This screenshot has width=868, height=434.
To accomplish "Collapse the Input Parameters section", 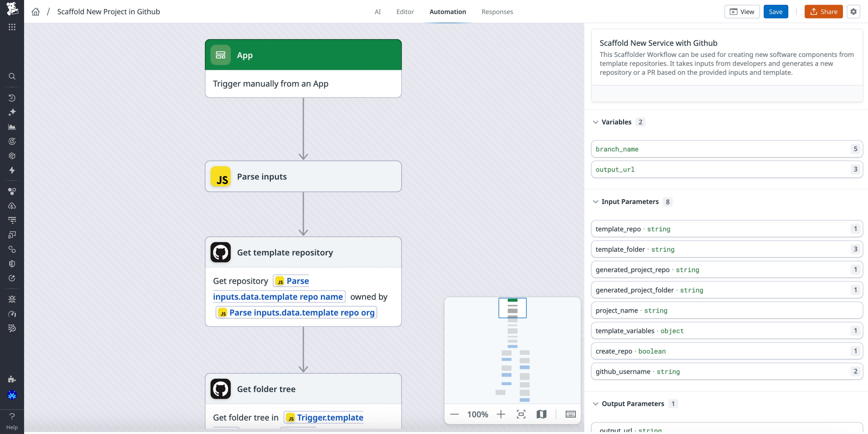I will coord(596,201).
